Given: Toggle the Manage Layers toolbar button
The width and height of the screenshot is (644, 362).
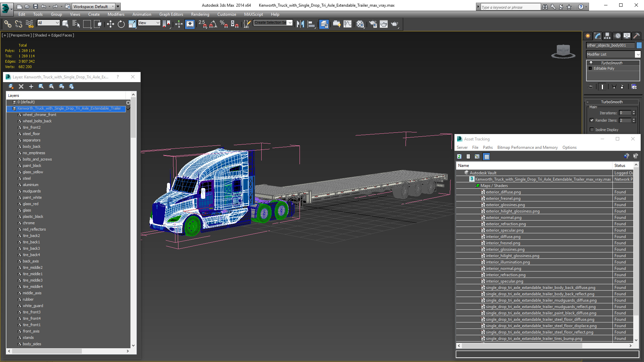Looking at the screenshot, I should tap(324, 24).
